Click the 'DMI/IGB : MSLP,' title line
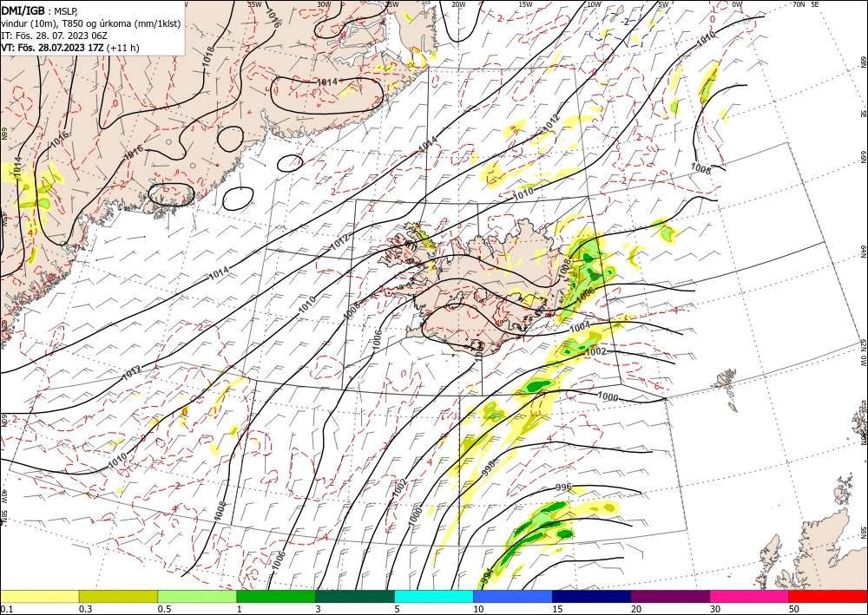The image size is (868, 615). [39, 10]
